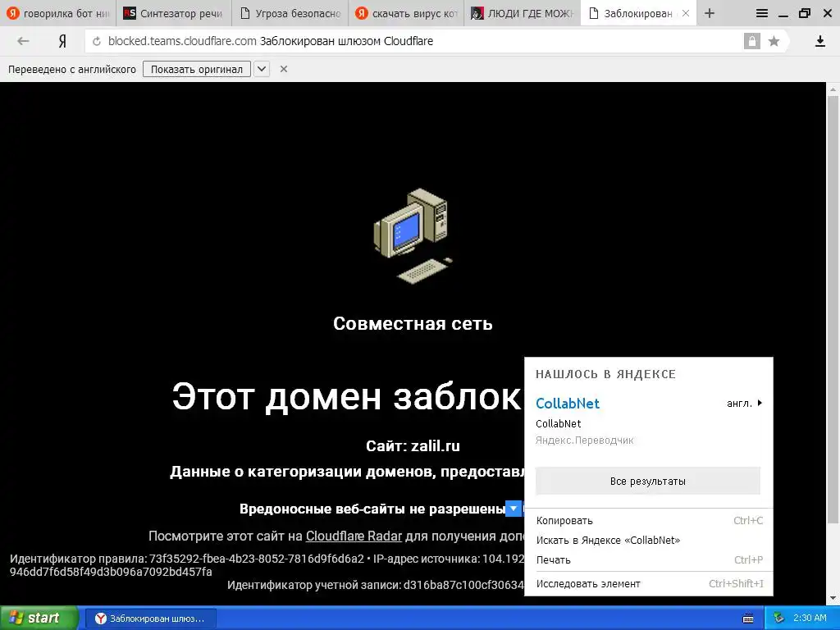Open the CollabNet search result link
The width and height of the screenshot is (840, 630).
[x=568, y=404]
